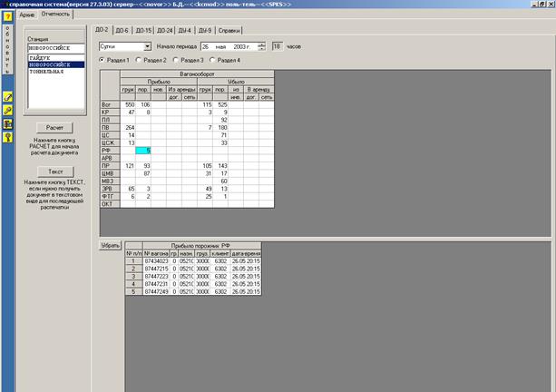The width and height of the screenshot is (556, 392).
Task: Select the Раздел 2 radio button
Action: click(x=139, y=60)
